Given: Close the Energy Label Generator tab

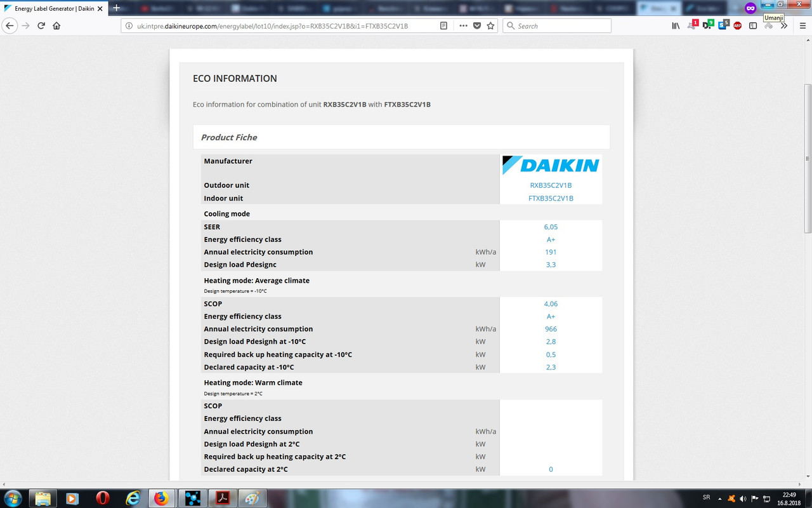Looking at the screenshot, I should click(100, 9).
